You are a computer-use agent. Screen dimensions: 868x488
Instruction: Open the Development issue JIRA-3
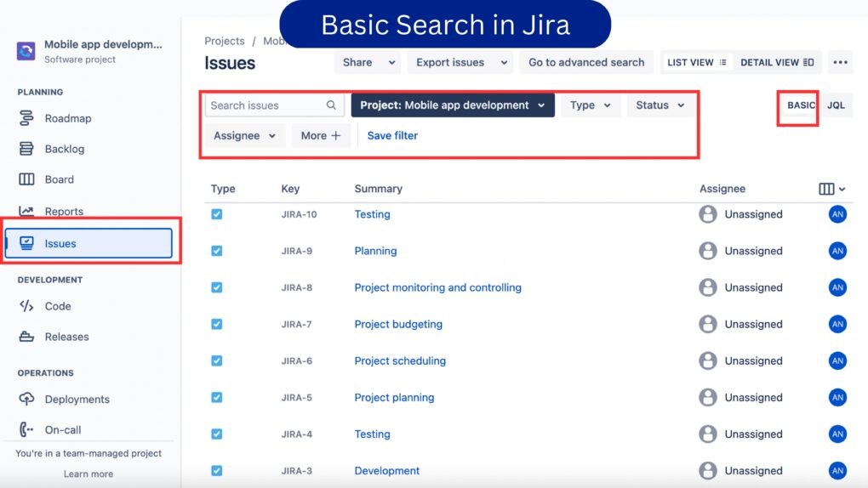(387, 470)
